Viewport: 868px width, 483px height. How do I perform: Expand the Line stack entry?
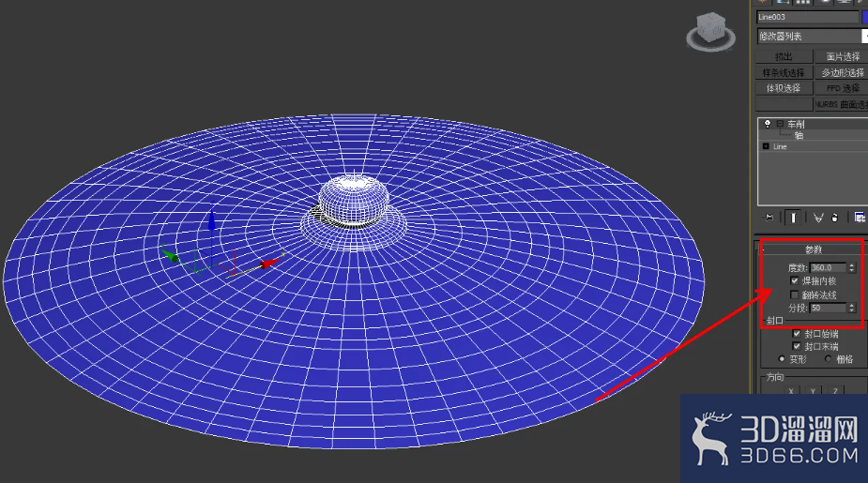point(766,146)
